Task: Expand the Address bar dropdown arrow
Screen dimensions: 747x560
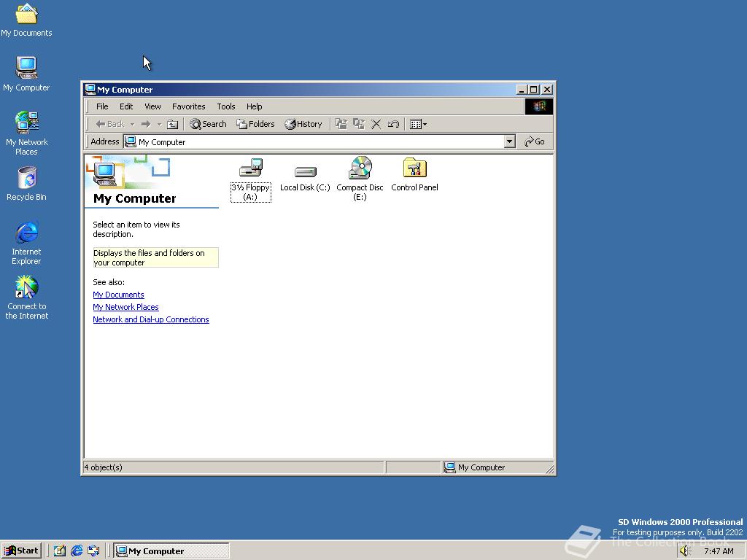Action: pos(510,141)
